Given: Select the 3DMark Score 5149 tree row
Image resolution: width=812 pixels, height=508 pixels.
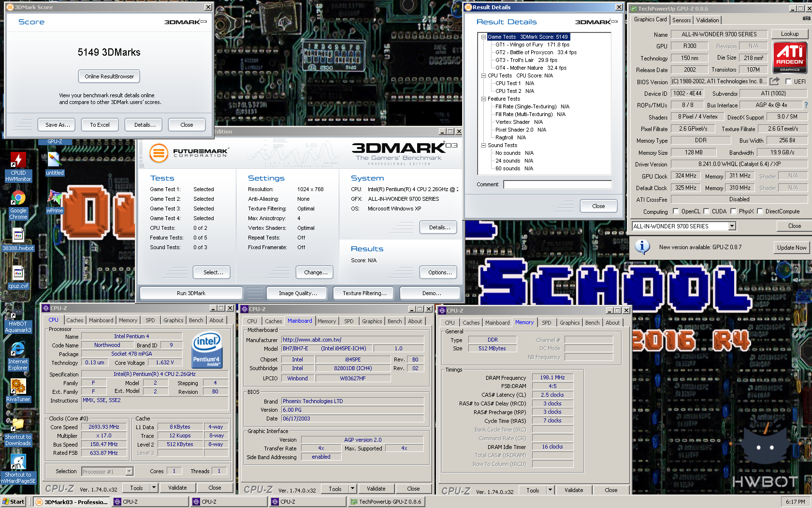Looking at the screenshot, I should (528, 37).
